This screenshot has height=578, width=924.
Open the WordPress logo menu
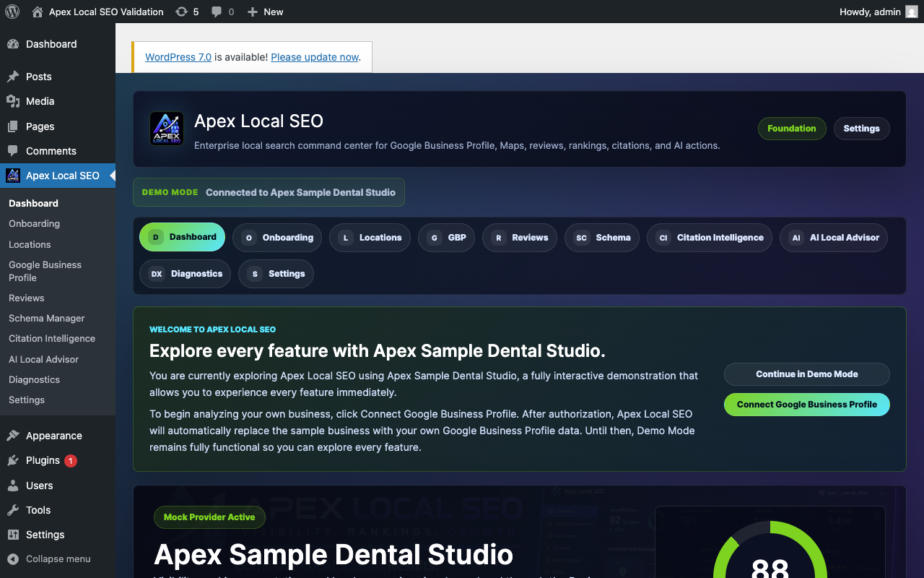[x=12, y=12]
